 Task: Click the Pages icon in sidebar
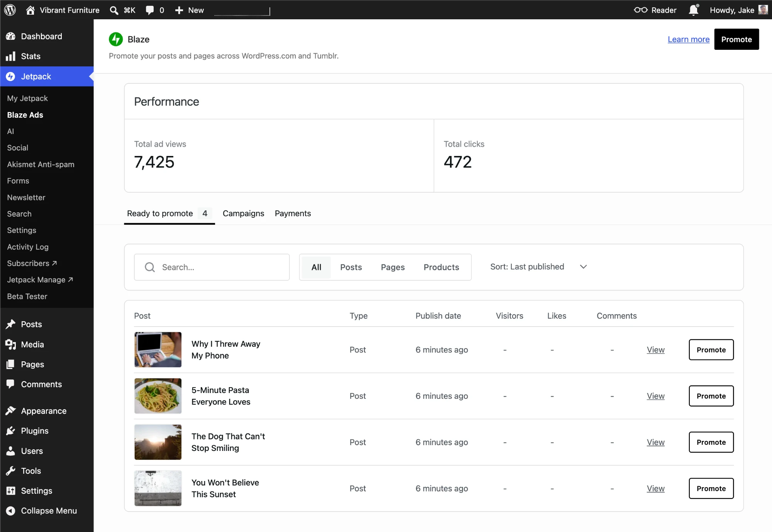[11, 364]
